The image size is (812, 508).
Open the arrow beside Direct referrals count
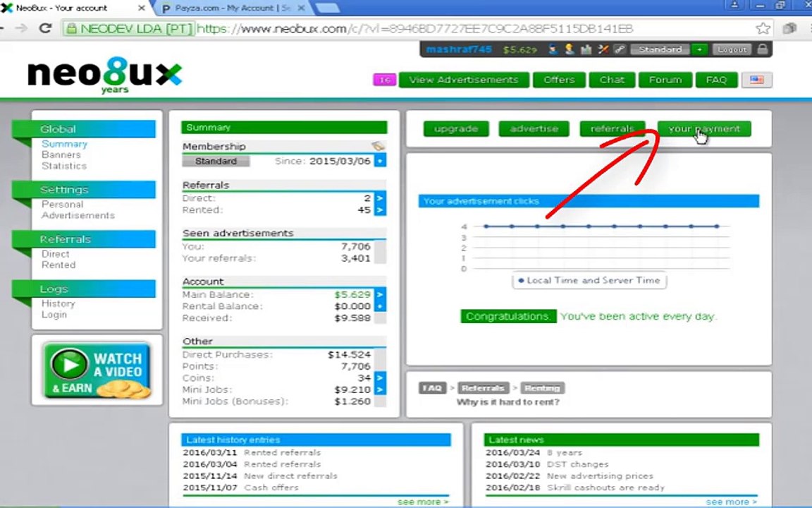tap(380, 198)
